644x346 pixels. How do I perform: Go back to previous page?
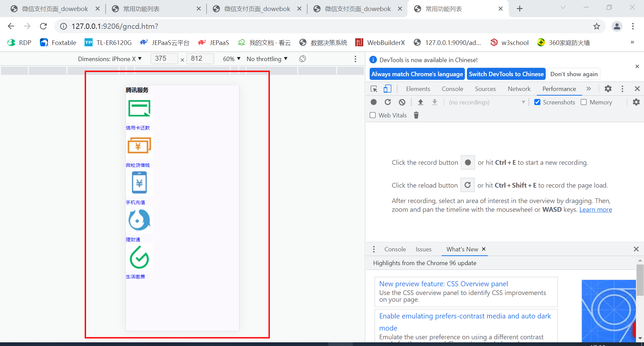[11, 26]
